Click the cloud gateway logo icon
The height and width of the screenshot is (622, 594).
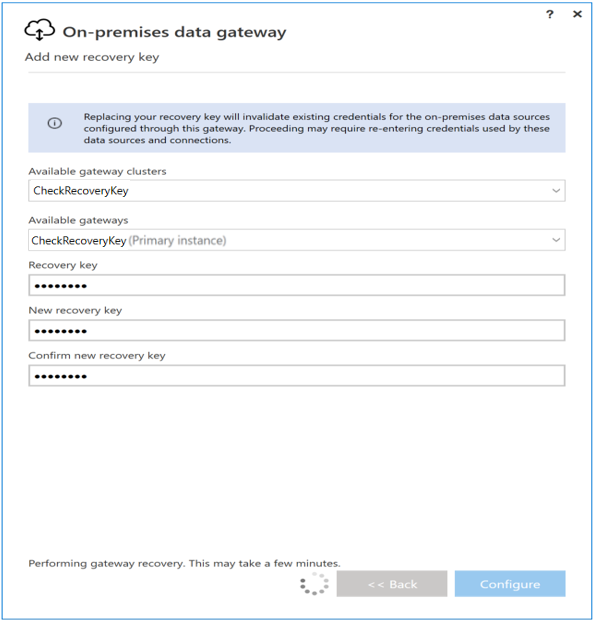pyautogui.click(x=39, y=30)
